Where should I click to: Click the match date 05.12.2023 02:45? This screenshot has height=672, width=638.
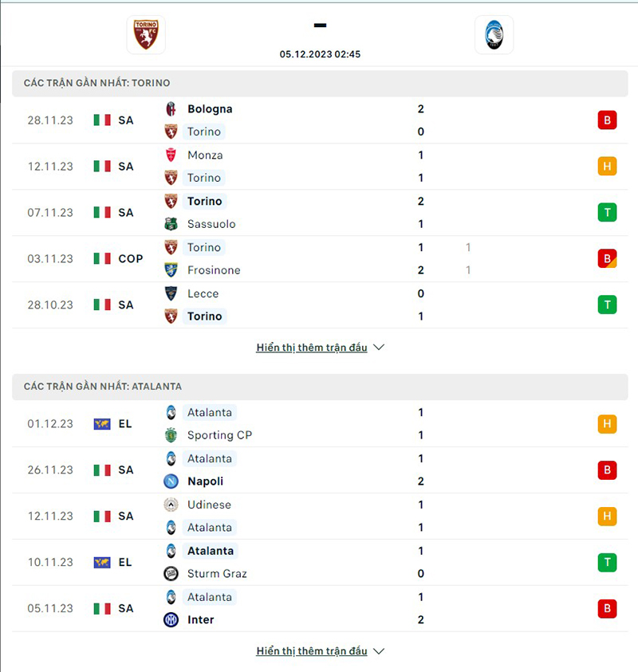319,54
